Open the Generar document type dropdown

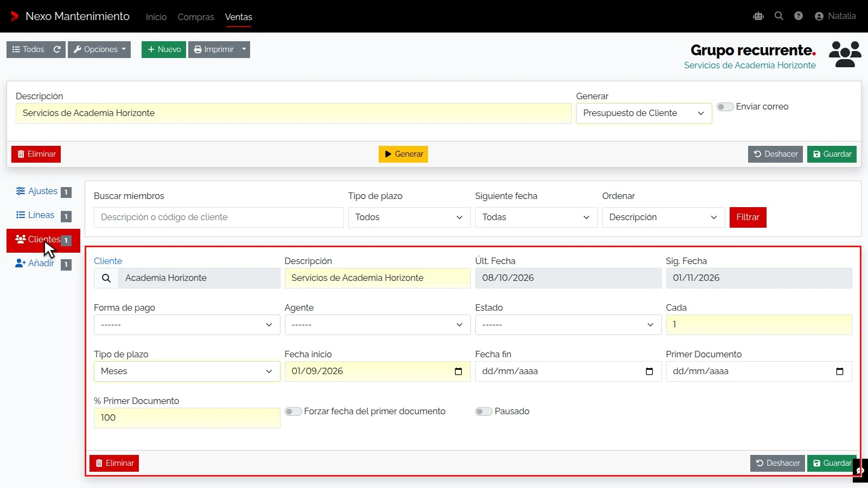coord(644,113)
